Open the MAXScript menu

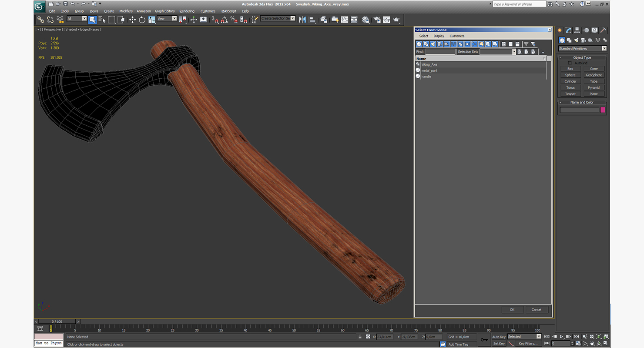[229, 11]
